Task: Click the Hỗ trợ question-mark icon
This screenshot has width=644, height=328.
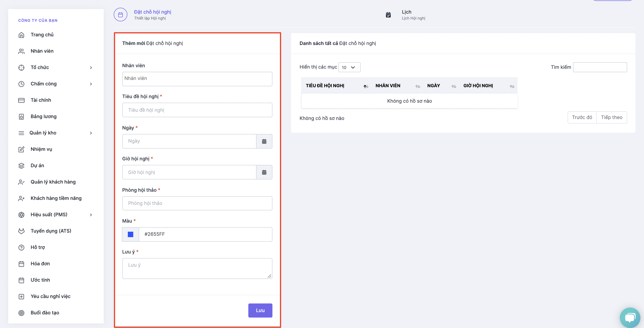Action: pos(21,247)
